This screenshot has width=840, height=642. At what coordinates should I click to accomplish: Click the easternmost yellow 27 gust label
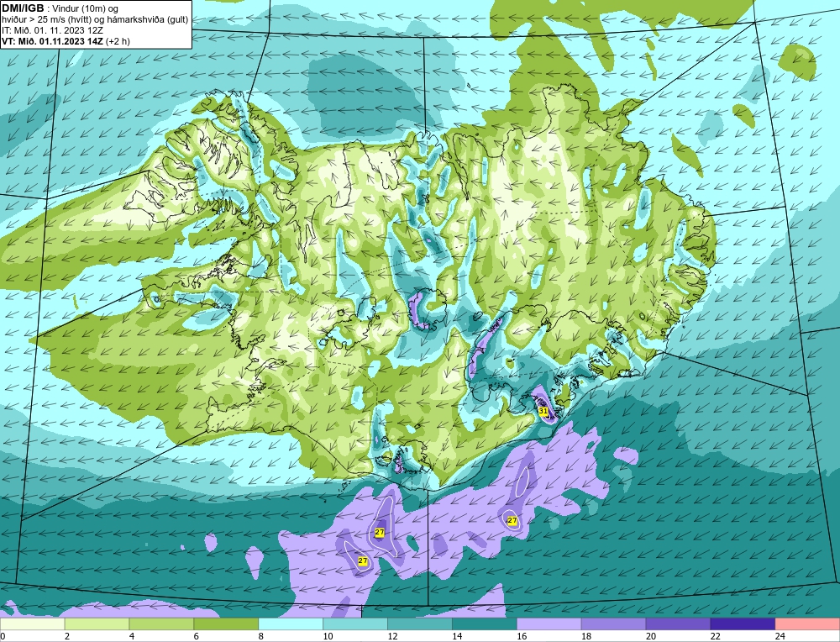tap(512, 520)
